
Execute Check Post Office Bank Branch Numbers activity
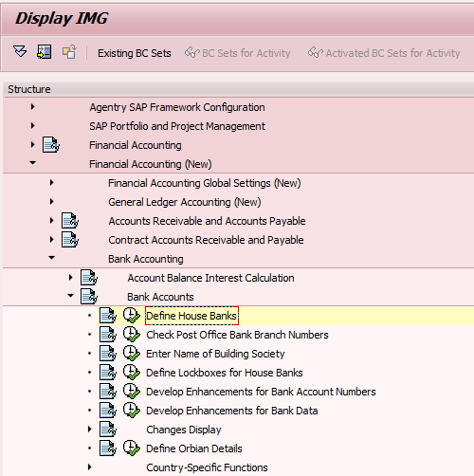pos(132,335)
